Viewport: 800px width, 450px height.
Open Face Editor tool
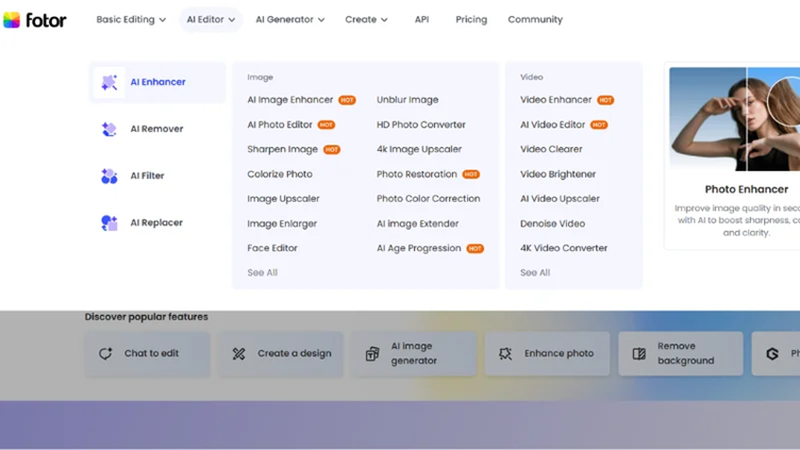coord(272,248)
